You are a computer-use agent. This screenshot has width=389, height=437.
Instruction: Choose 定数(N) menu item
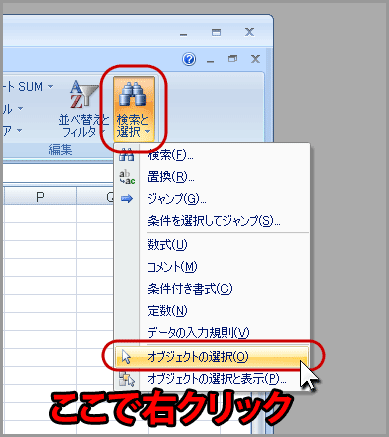click(211, 311)
